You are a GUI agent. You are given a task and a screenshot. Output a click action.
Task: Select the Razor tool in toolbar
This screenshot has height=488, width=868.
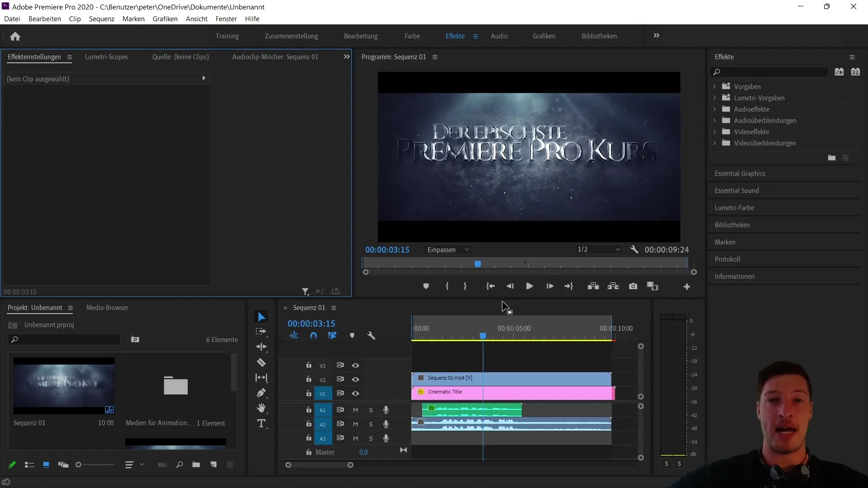pos(262,361)
